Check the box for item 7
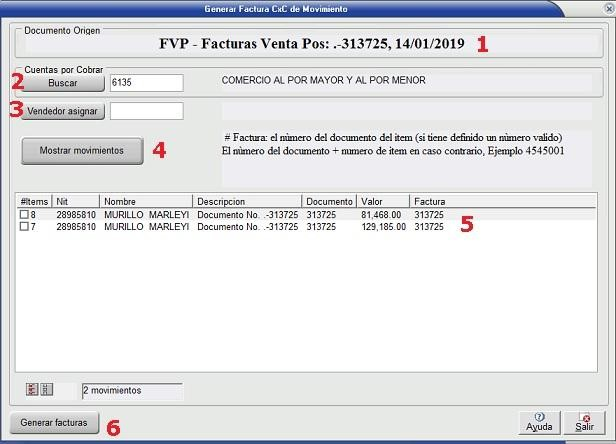This screenshot has width=616, height=444. tap(25, 227)
